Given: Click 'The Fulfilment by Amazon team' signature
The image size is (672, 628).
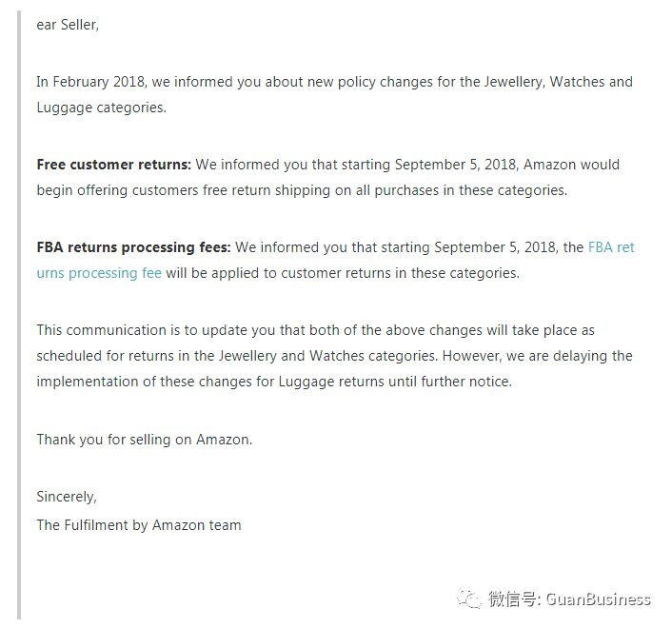Looking at the screenshot, I should (139, 525).
